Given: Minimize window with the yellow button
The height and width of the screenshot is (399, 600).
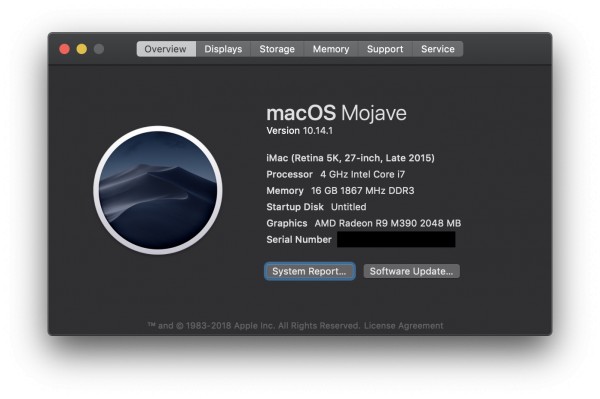Looking at the screenshot, I should coord(82,49).
